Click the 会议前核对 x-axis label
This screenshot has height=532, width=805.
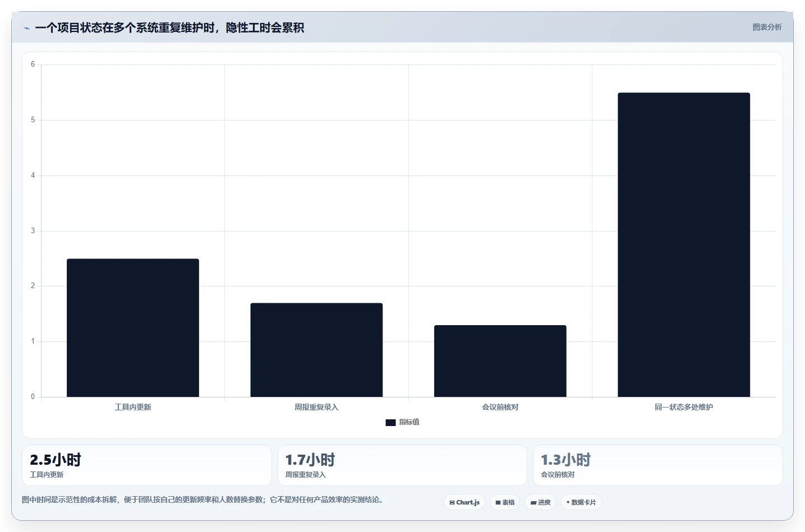(x=500, y=407)
